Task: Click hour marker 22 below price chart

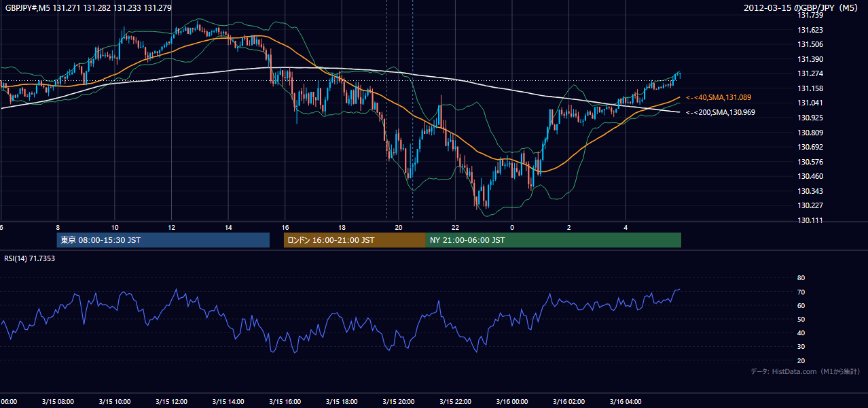Action: pos(455,228)
